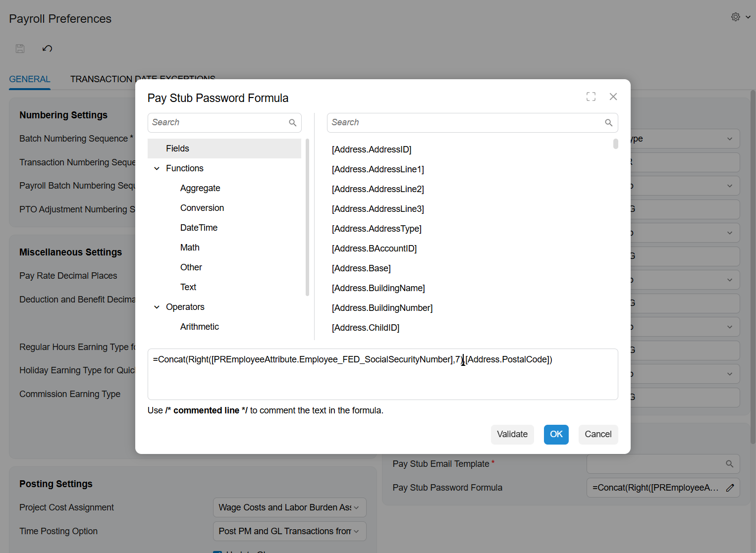Collapse the Operators tree node
The width and height of the screenshot is (756, 553).
coord(157,306)
